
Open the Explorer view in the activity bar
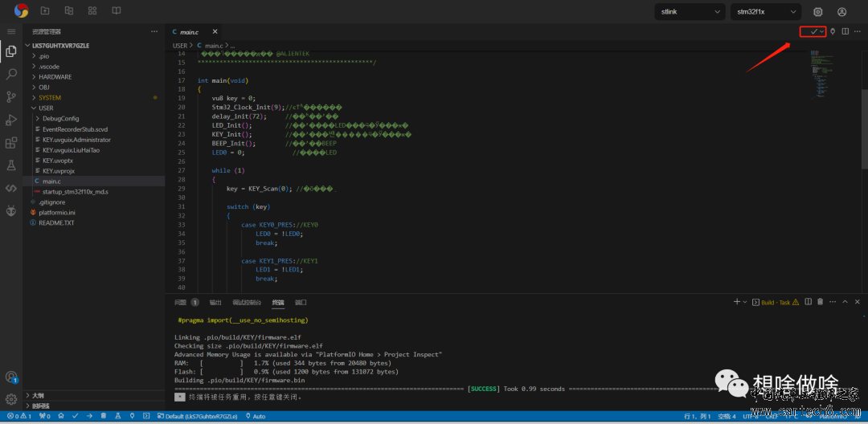tap(11, 52)
